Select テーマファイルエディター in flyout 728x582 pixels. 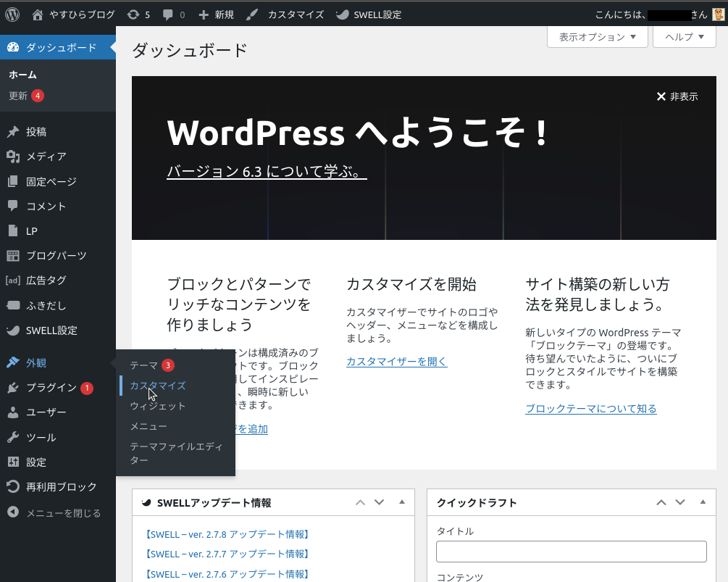pyautogui.click(x=176, y=453)
